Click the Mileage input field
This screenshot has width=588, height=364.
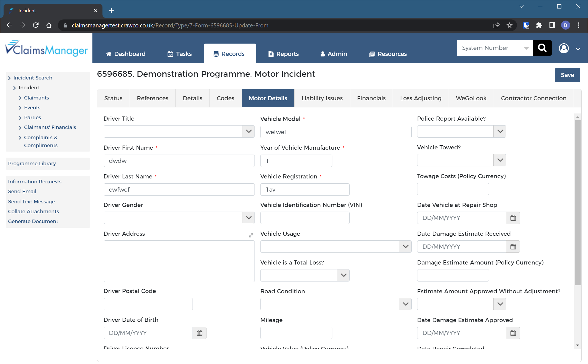296,333
